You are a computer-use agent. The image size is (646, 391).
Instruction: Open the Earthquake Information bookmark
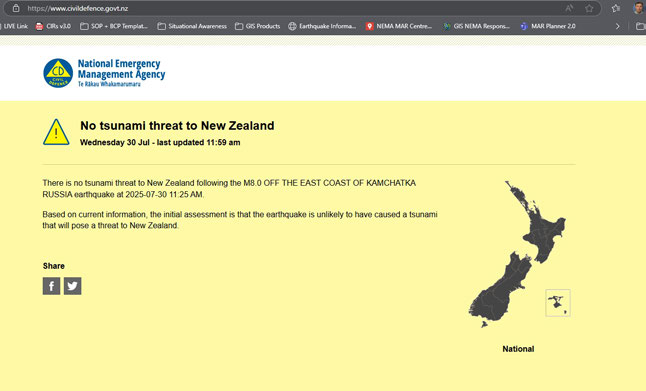click(322, 26)
